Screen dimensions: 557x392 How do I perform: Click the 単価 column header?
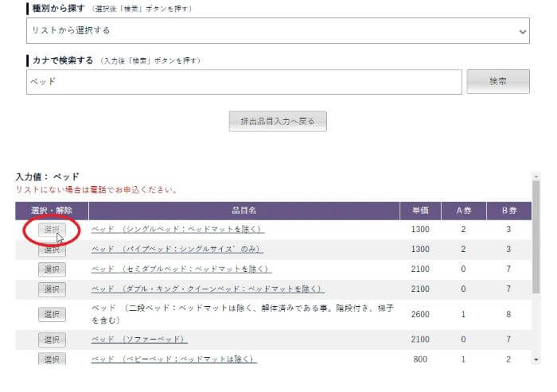click(420, 211)
